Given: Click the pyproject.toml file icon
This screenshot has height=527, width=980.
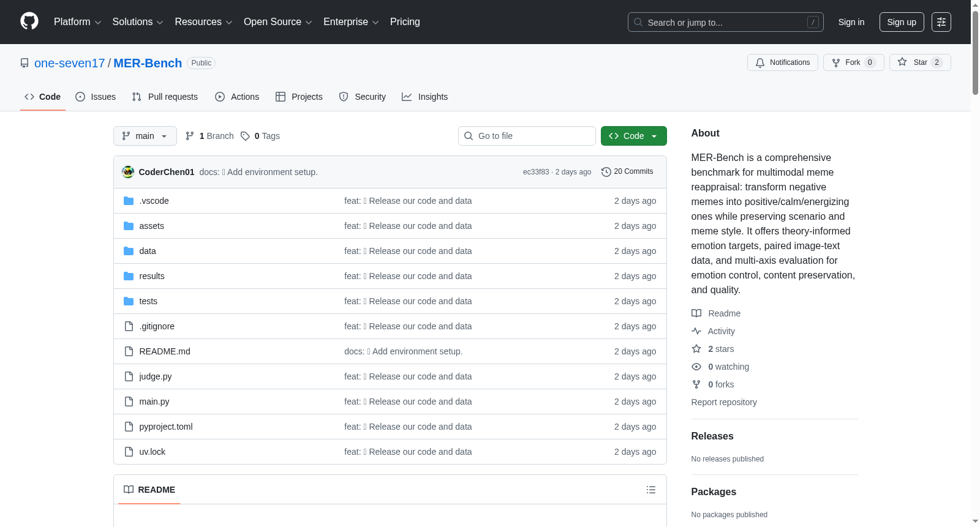Looking at the screenshot, I should click(x=129, y=427).
